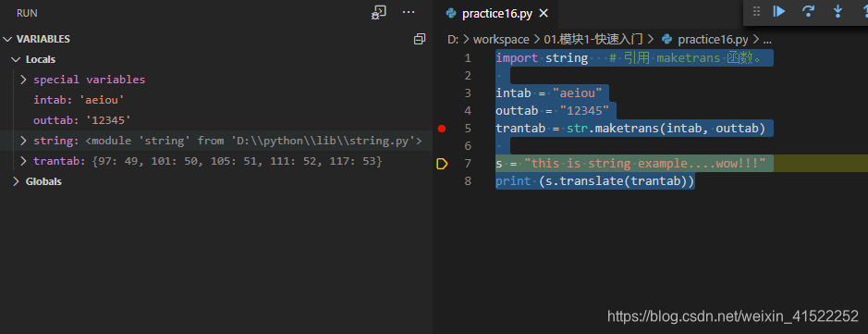Viewport: 868px width, 334px height.
Task: Click the Step Over debug button
Action: click(809, 11)
